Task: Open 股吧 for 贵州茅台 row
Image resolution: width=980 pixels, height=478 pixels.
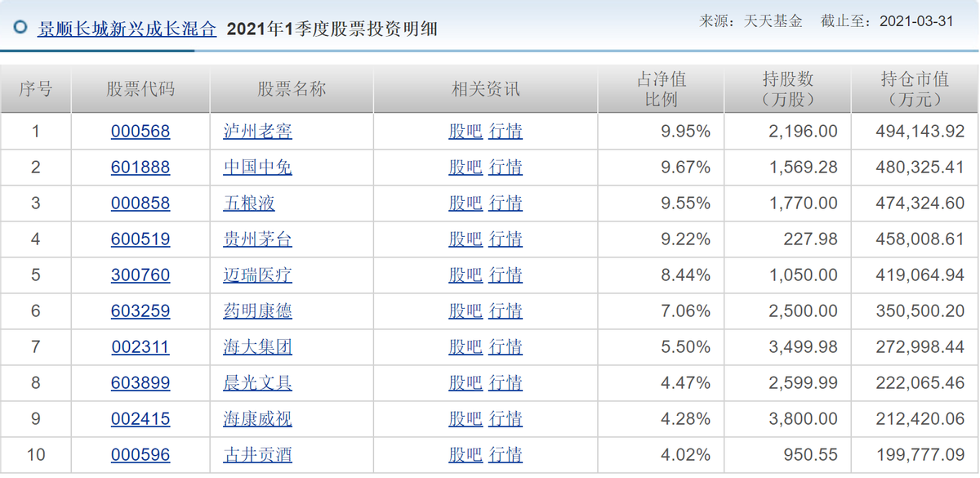Action: pos(465,239)
